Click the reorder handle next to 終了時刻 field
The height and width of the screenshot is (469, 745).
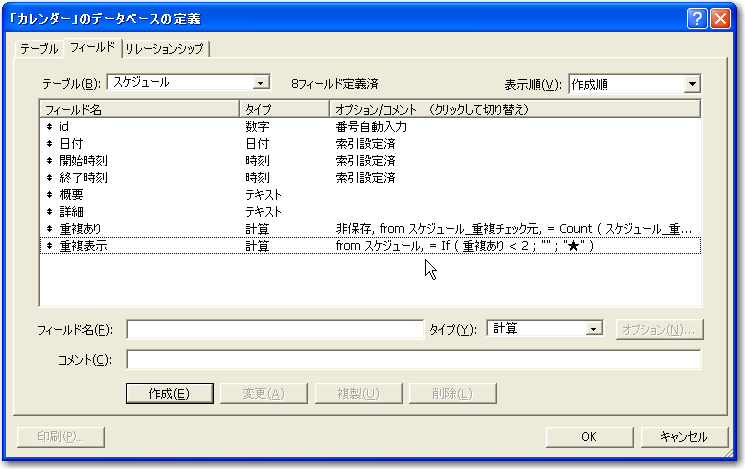pos(49,178)
